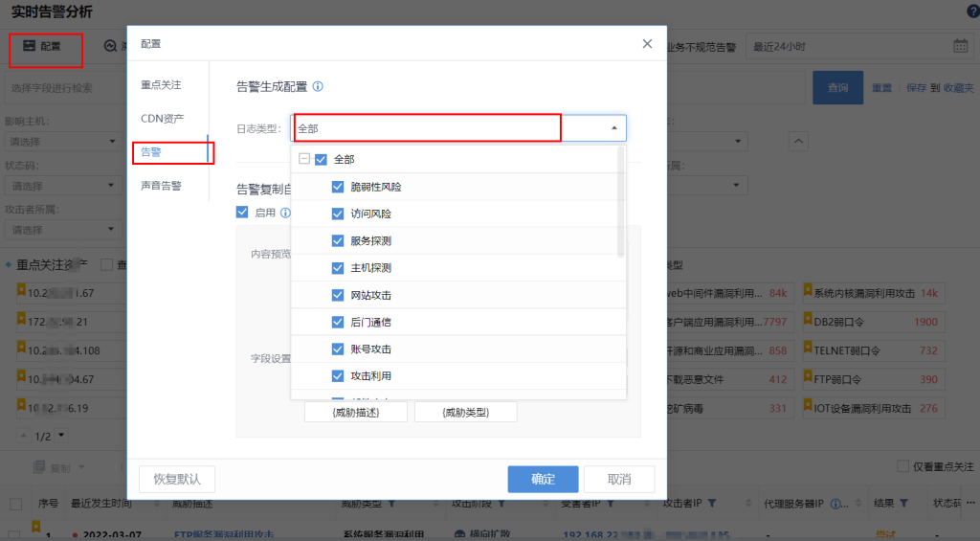
Task: Click the help question mark icon
Action: click(x=973, y=11)
